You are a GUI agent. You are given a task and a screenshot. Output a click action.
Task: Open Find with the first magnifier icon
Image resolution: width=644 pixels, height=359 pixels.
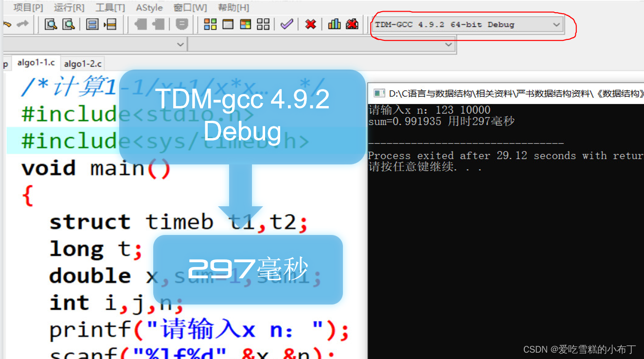[51, 24]
